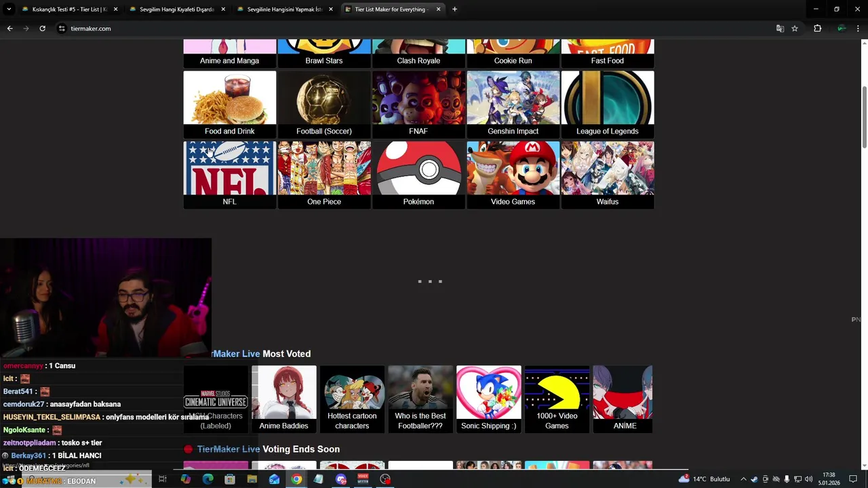This screenshot has width=868, height=488.
Task: Open Who is the Best Footballer??? list
Action: click(x=420, y=399)
